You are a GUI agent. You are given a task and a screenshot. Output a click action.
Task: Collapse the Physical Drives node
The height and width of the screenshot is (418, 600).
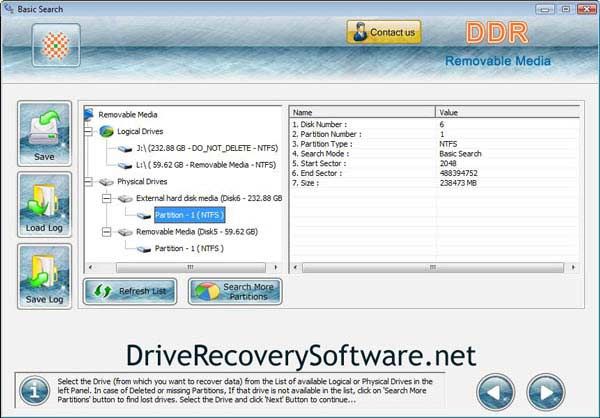(x=88, y=181)
